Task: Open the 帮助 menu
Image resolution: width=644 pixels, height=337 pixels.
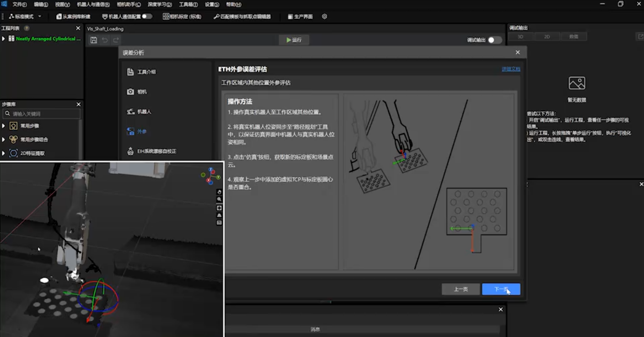Action: [233, 4]
